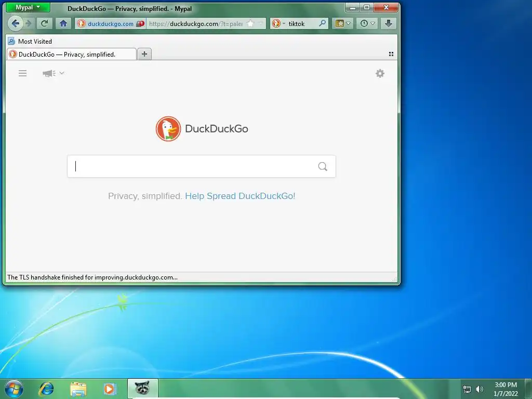Submit search with the magnifying glass button
The image size is (532, 399).
(323, 166)
